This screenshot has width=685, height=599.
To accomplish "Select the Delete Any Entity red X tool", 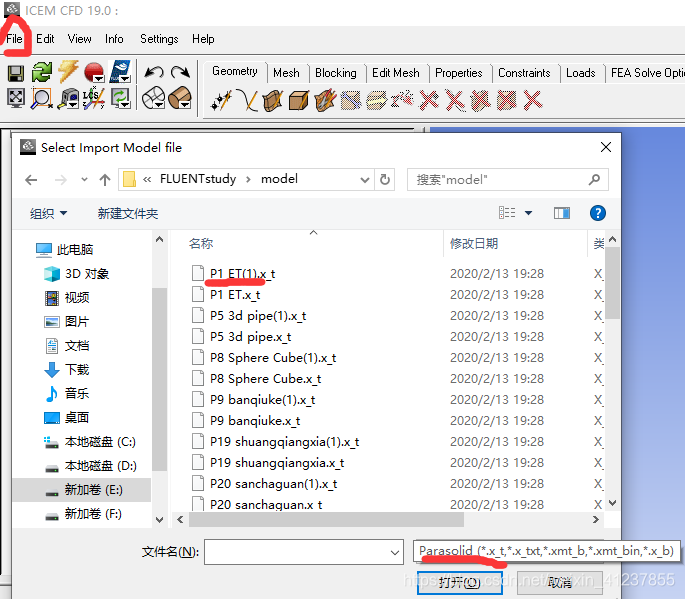I will pos(533,100).
